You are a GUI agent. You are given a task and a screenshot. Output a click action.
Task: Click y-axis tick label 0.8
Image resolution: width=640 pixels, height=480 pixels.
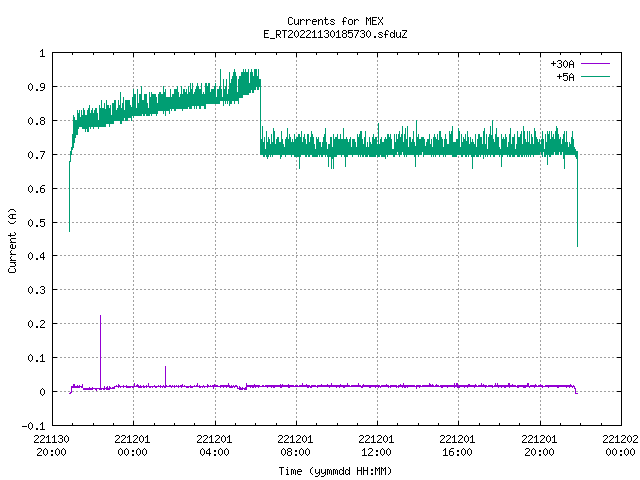(36, 121)
